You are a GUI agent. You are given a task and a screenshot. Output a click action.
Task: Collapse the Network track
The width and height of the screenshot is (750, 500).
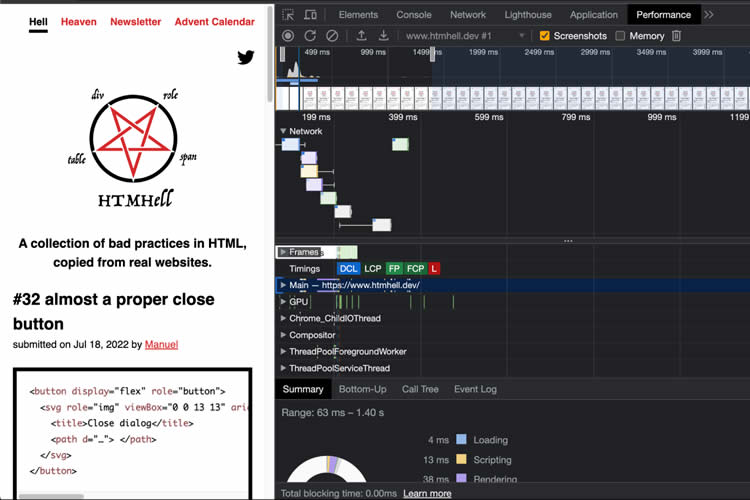[283, 131]
